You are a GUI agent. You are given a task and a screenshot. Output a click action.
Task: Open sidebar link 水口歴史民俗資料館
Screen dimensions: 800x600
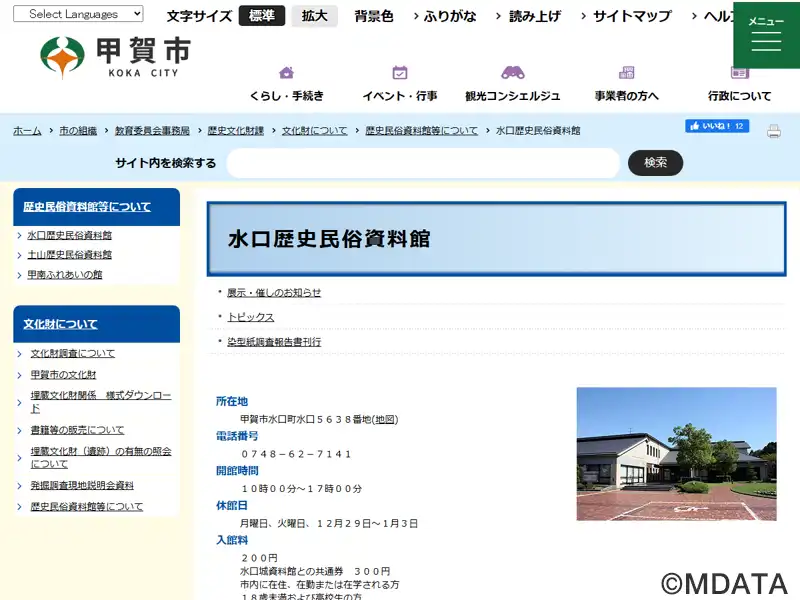pyautogui.click(x=69, y=235)
